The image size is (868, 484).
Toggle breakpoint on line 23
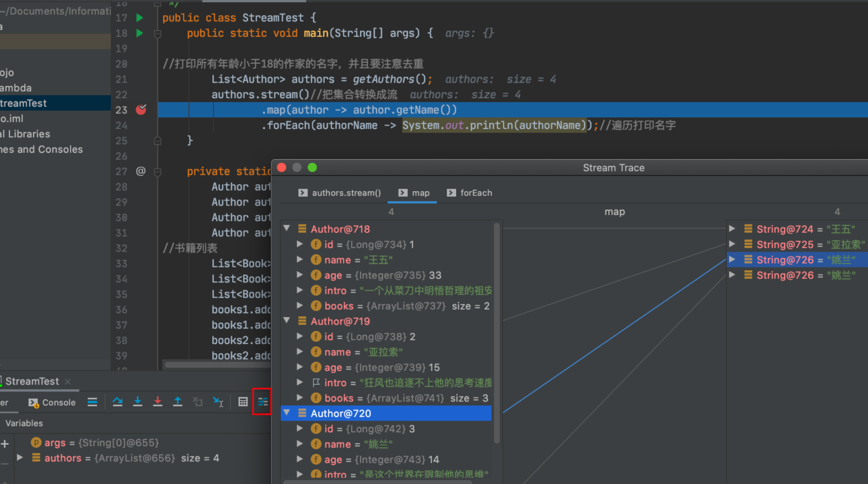pos(141,109)
